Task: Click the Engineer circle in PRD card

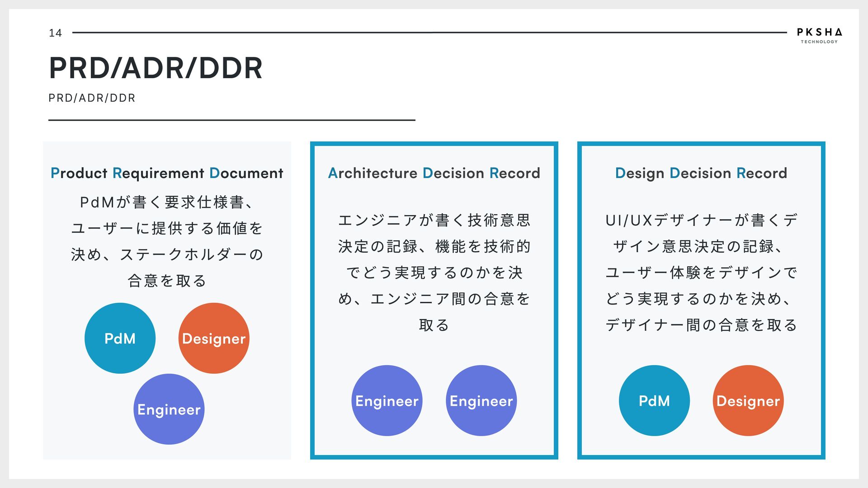Action: point(169,409)
